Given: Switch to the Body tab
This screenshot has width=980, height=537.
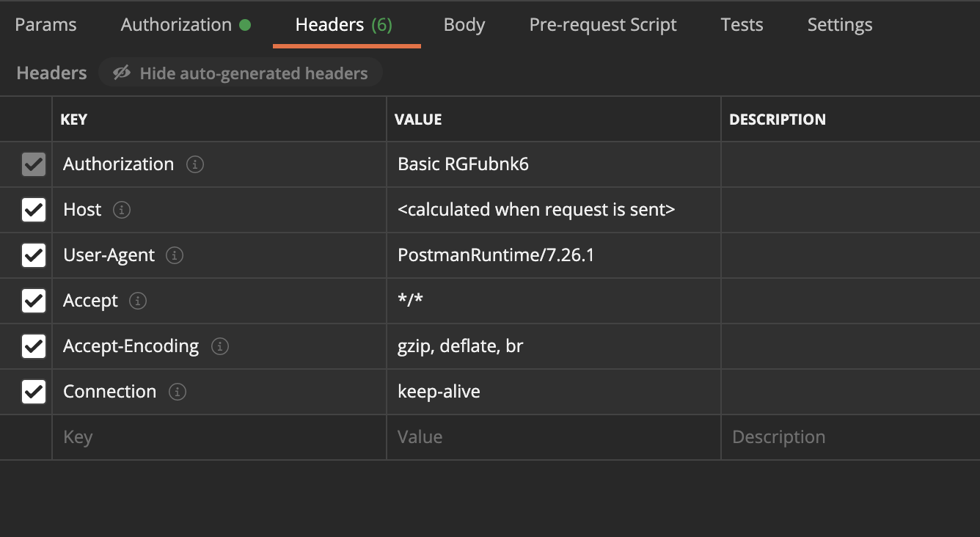Looking at the screenshot, I should (464, 24).
